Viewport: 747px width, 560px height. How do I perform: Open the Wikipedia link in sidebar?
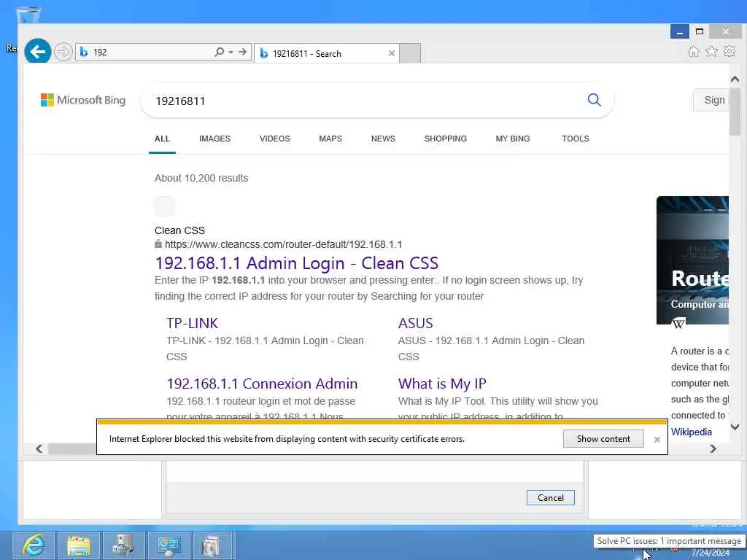tap(692, 432)
